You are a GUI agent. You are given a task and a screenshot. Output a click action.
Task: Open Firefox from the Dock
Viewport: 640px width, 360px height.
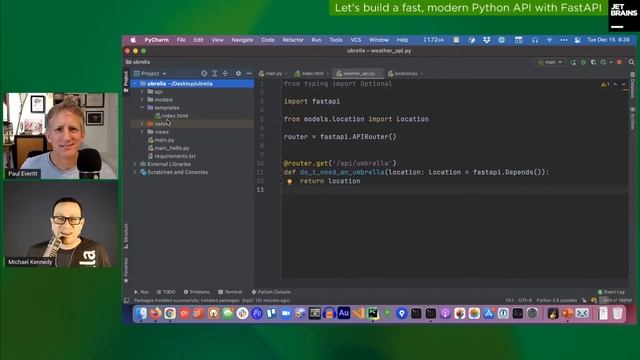[x=156, y=313]
